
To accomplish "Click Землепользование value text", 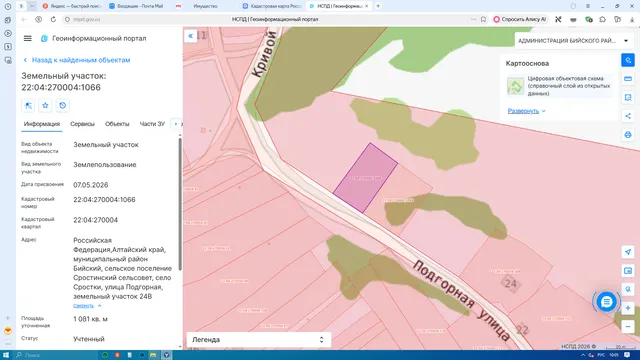I will coord(104,165).
